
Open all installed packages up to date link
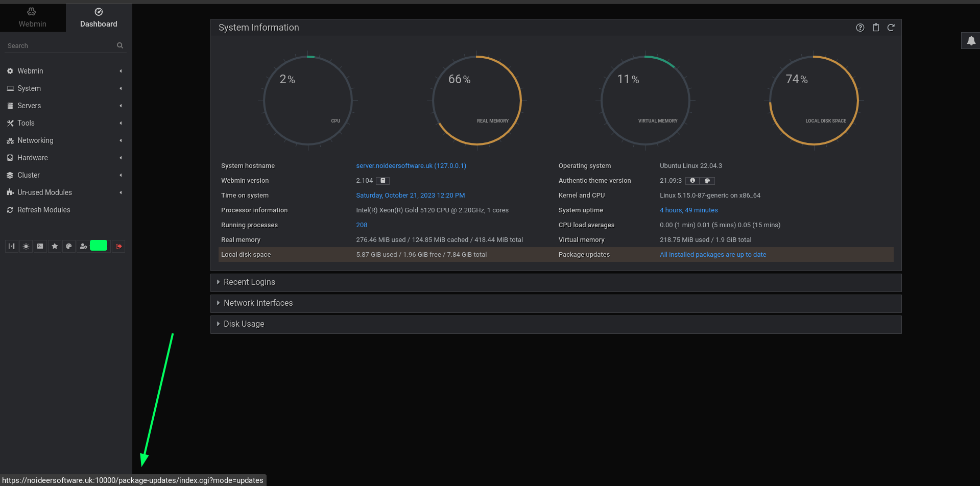coord(713,255)
